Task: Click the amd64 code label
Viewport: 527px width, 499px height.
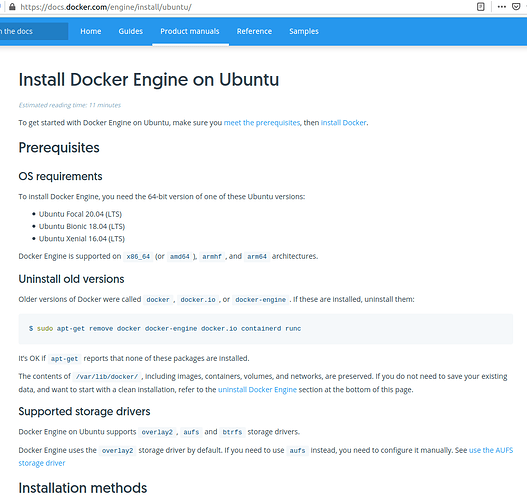Action: coord(180,256)
